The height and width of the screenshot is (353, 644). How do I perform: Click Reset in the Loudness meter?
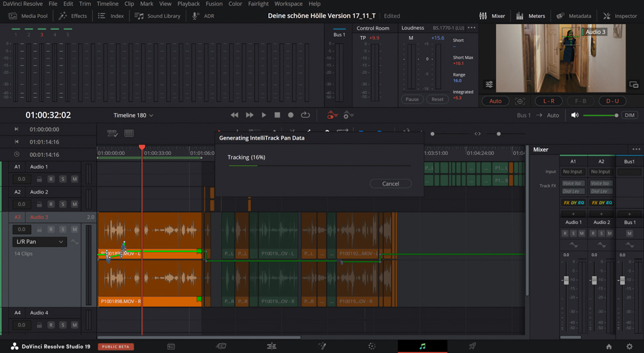click(438, 100)
